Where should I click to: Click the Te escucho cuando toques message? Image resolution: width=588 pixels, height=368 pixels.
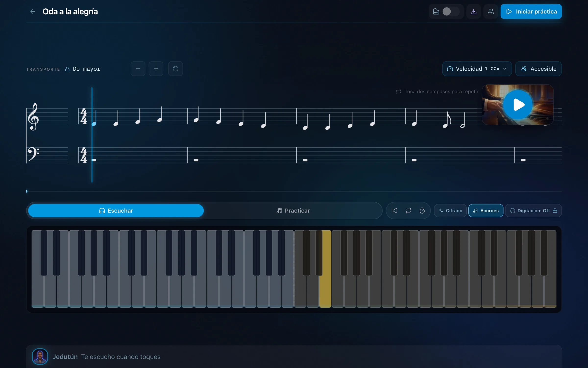pos(121,357)
